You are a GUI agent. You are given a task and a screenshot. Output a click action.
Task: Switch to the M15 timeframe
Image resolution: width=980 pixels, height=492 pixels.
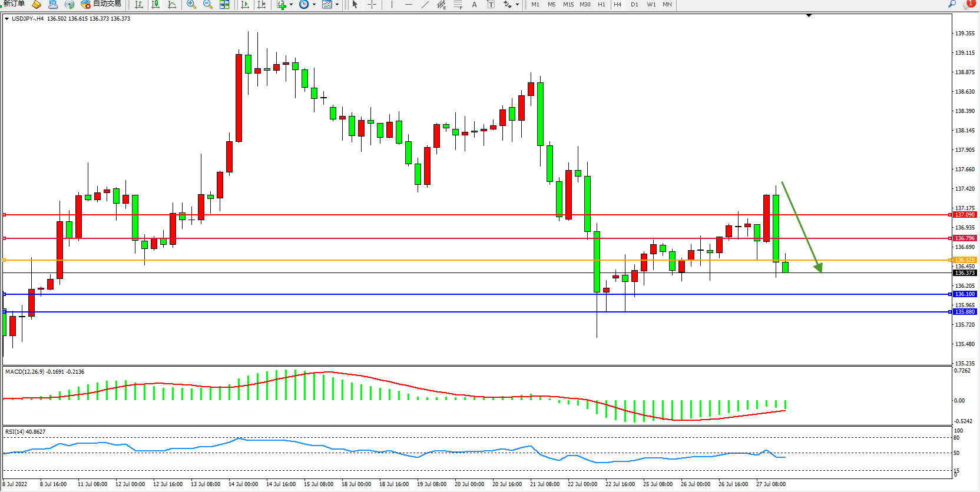click(x=568, y=5)
